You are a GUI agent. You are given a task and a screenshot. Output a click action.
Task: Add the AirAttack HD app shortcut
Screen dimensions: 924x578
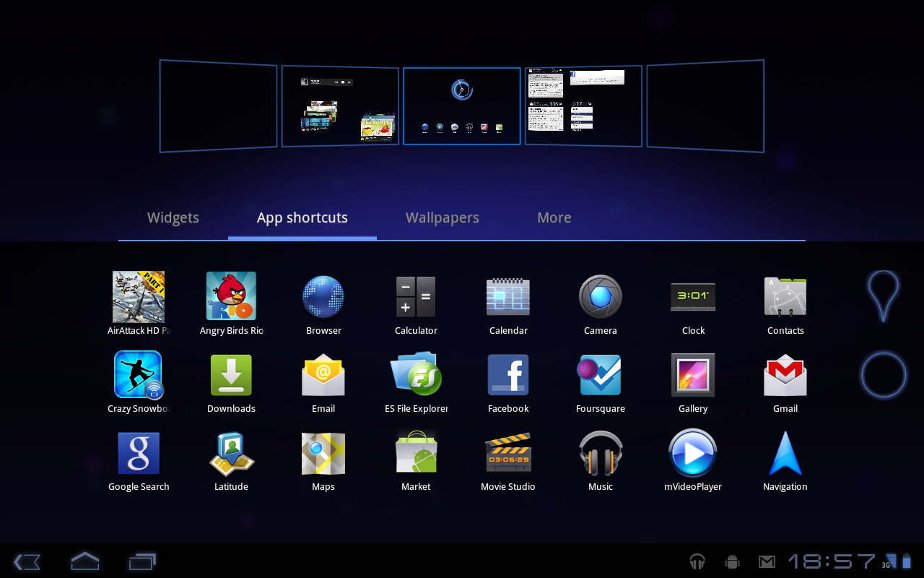tap(139, 297)
